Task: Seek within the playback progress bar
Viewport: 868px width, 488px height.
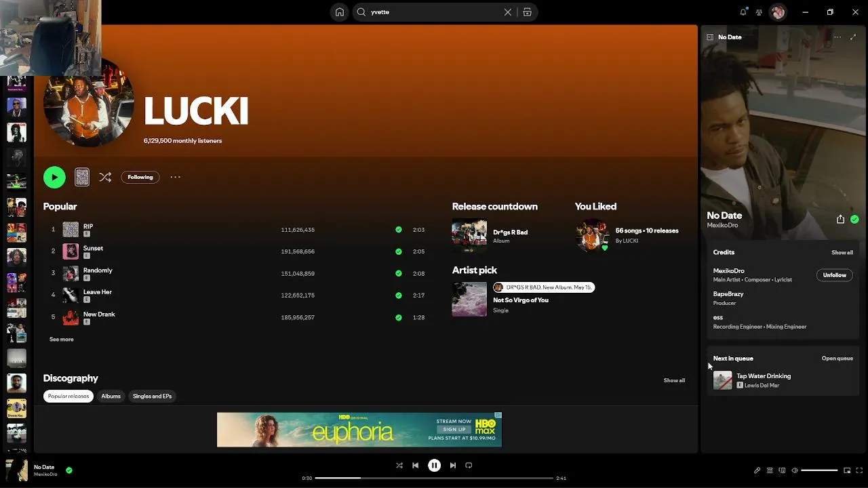Action: pos(434,479)
